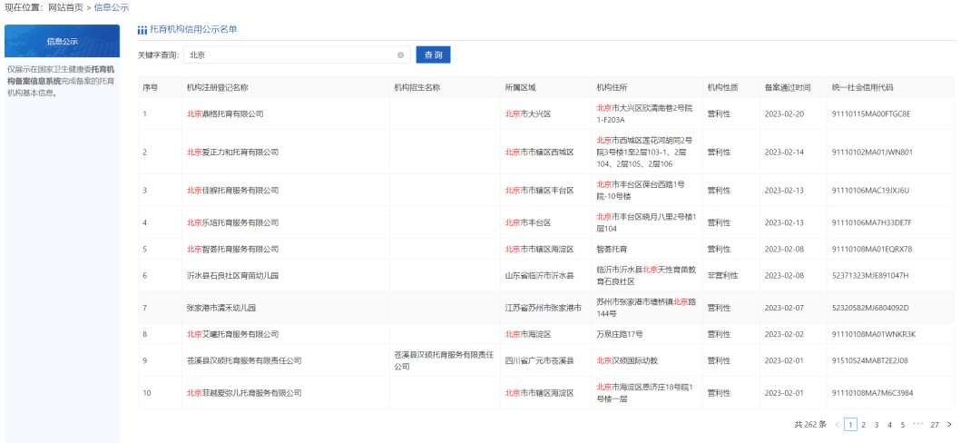Click the 查询 search button
Image resolution: width=980 pixels, height=443 pixels.
(x=433, y=55)
